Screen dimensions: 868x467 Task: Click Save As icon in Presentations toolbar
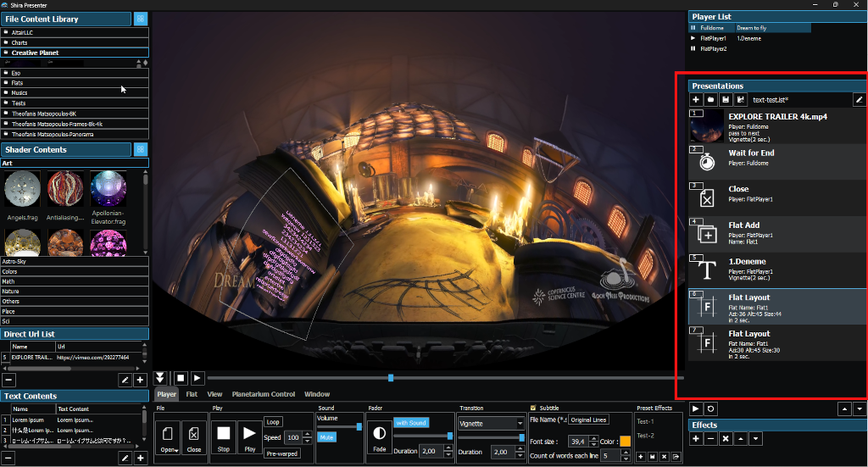pyautogui.click(x=741, y=100)
